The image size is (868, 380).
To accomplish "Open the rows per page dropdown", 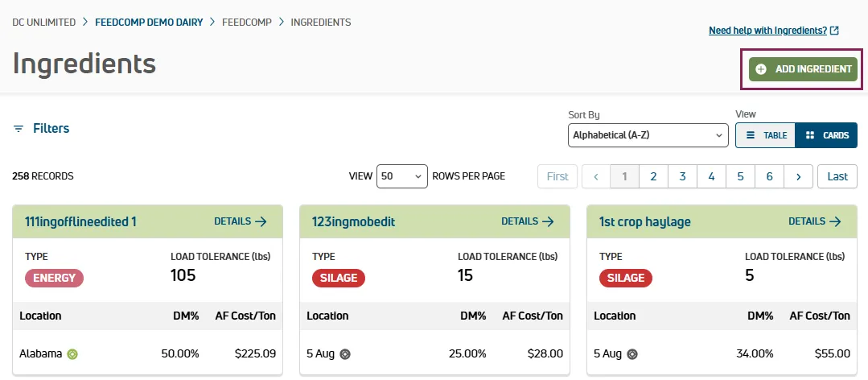I will point(402,176).
